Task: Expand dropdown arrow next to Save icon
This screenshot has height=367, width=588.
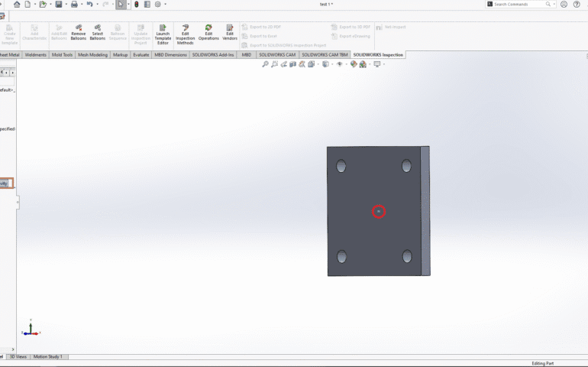Action: tap(66, 4)
